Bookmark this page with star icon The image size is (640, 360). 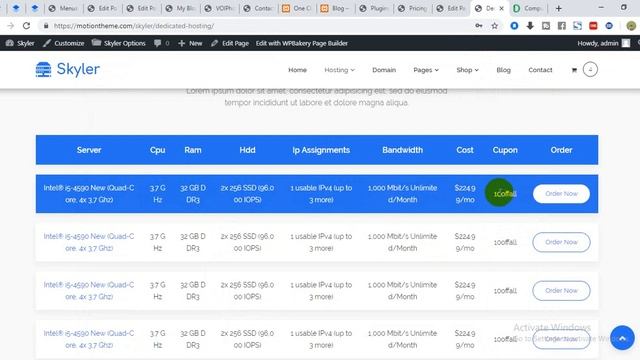point(495,26)
